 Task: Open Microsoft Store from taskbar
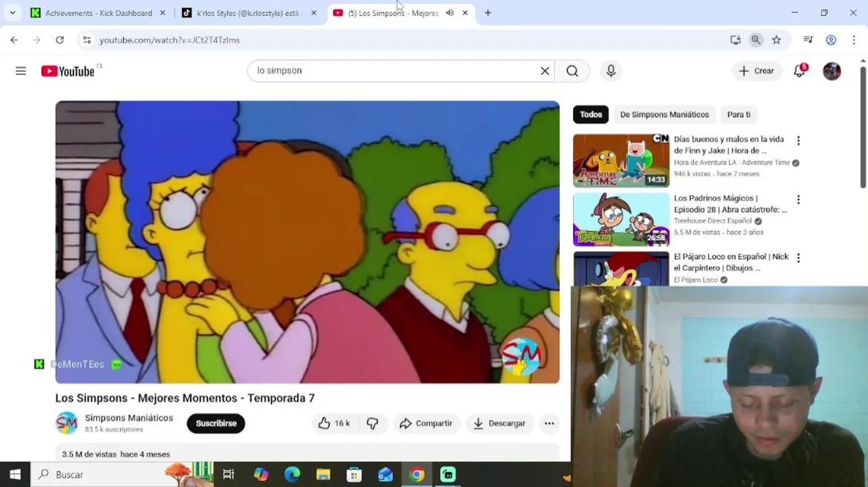pyautogui.click(x=354, y=475)
